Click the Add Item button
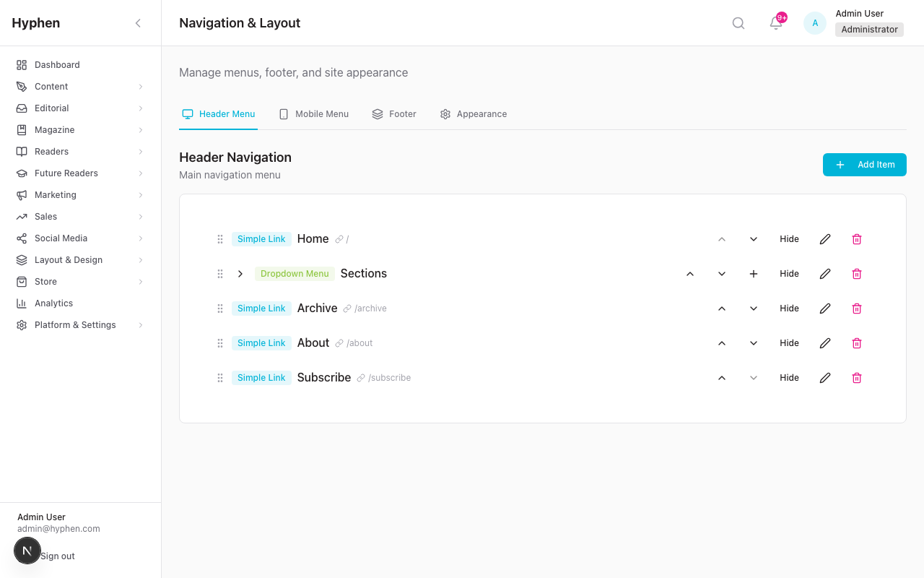 coord(864,164)
